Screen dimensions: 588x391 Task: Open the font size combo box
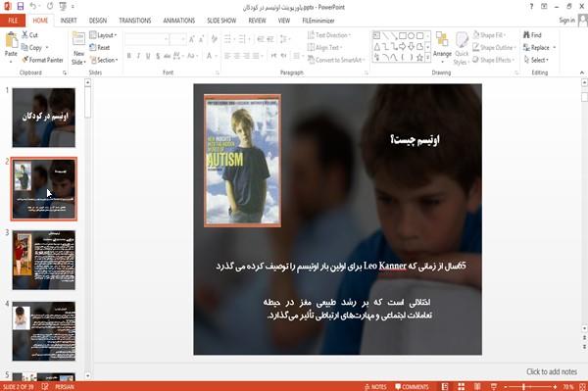tap(177, 38)
